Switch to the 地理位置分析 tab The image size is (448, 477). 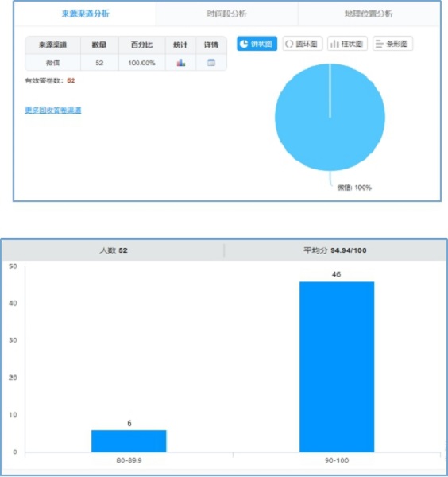click(x=369, y=14)
